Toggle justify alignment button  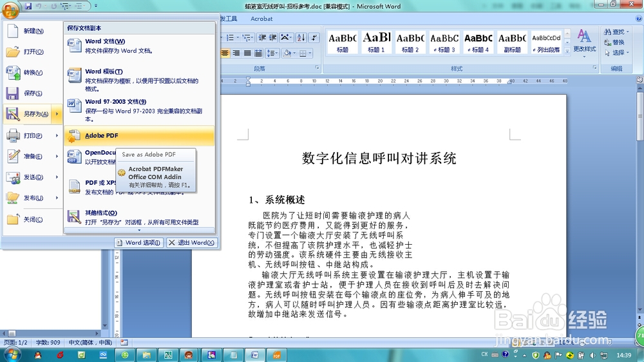tap(247, 53)
